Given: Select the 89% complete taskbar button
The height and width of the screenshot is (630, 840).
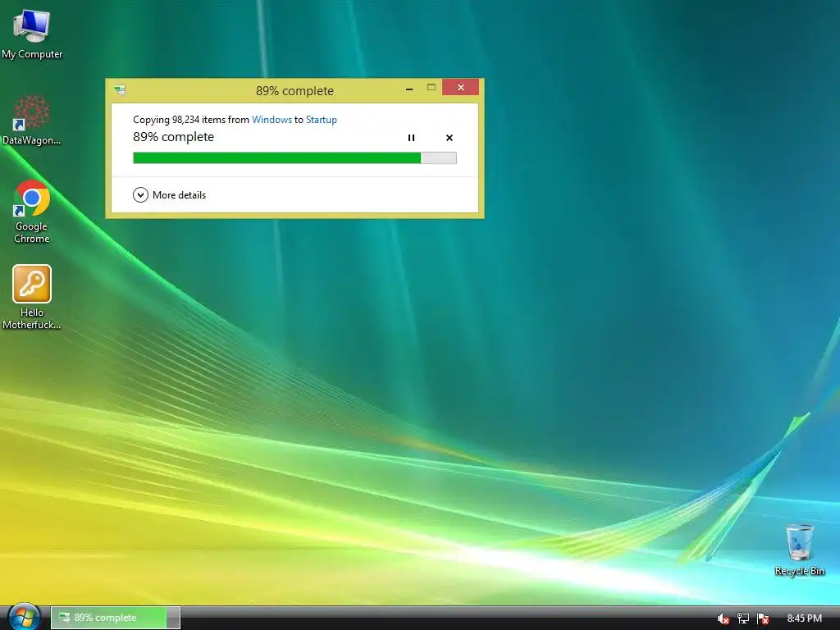Looking at the screenshot, I should tap(116, 618).
